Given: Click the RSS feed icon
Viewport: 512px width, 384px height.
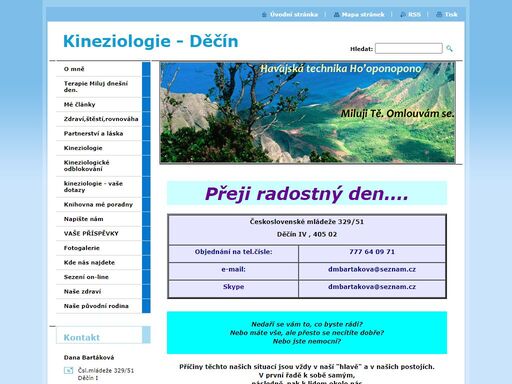Looking at the screenshot, I should (403, 15).
